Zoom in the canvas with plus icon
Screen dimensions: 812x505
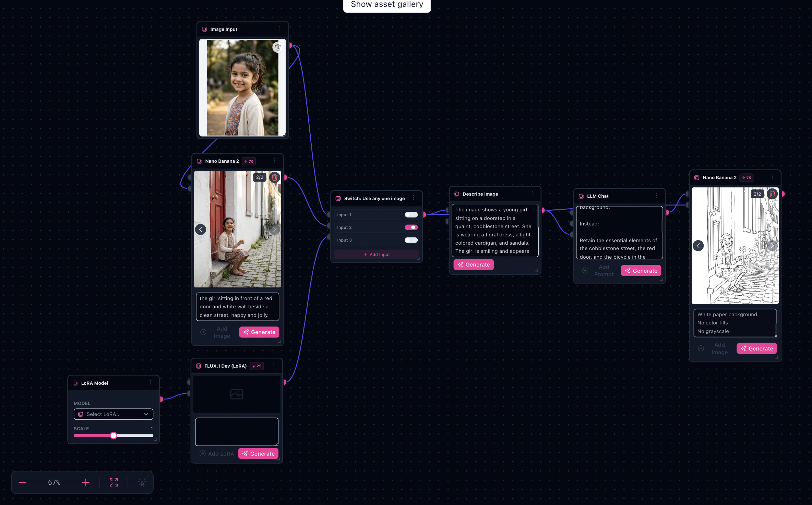pos(86,482)
